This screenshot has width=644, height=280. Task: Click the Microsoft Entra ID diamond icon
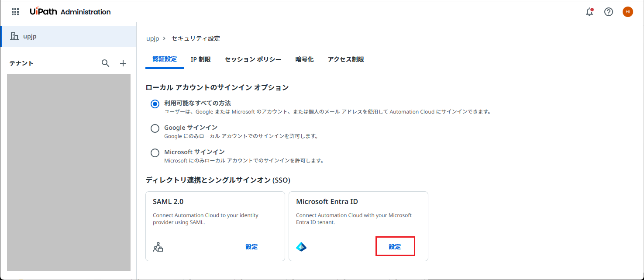pos(301,247)
